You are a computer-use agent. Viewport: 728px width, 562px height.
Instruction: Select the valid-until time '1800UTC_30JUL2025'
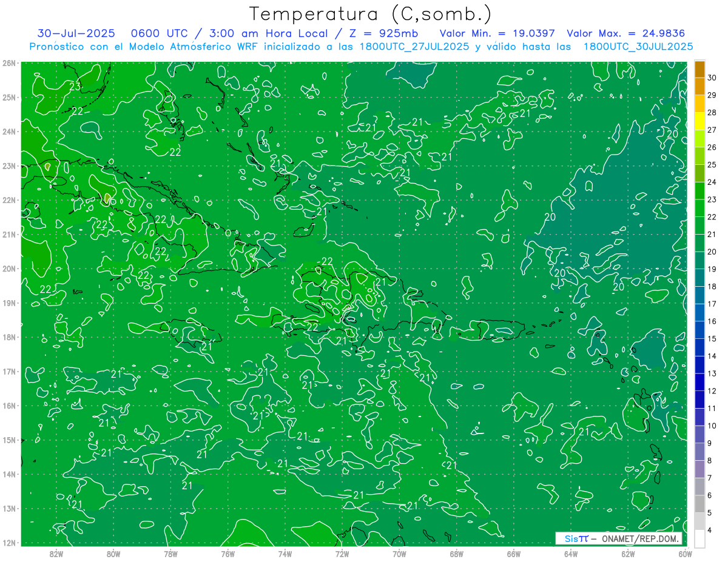638,46
